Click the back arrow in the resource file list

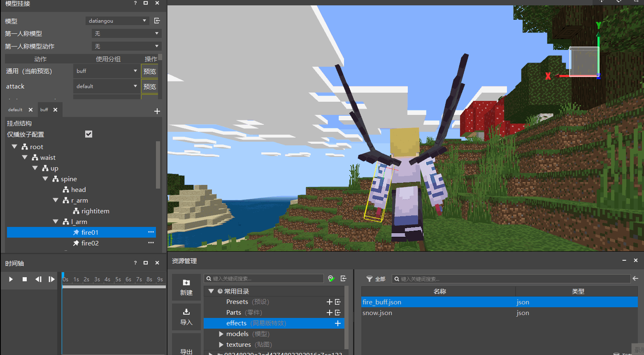pyautogui.click(x=635, y=279)
